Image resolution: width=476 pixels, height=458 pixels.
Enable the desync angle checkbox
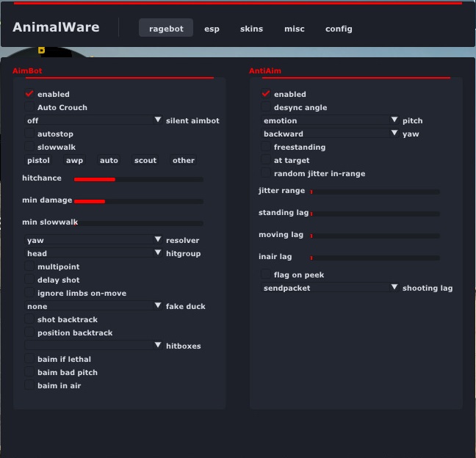266,106
